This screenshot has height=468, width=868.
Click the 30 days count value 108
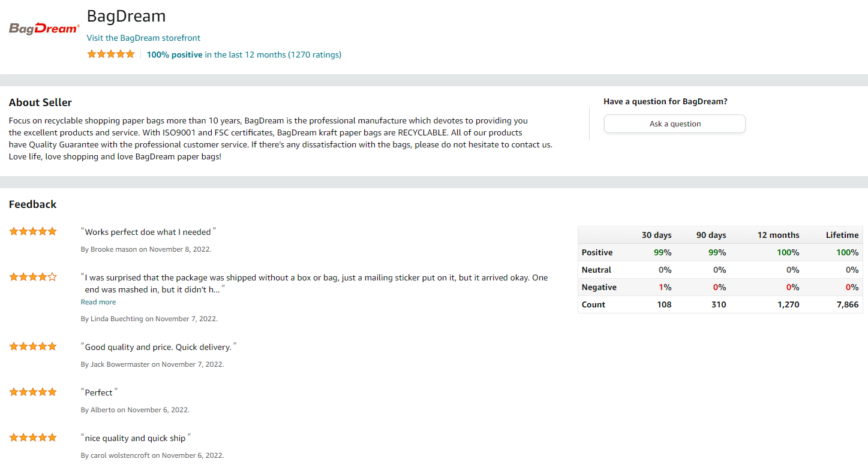[x=663, y=304]
